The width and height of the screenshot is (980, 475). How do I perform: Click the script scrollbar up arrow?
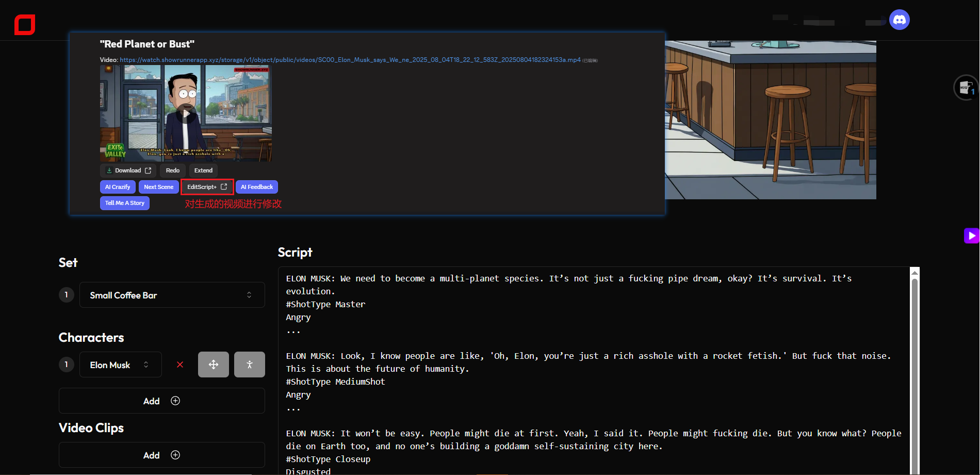coord(914,272)
